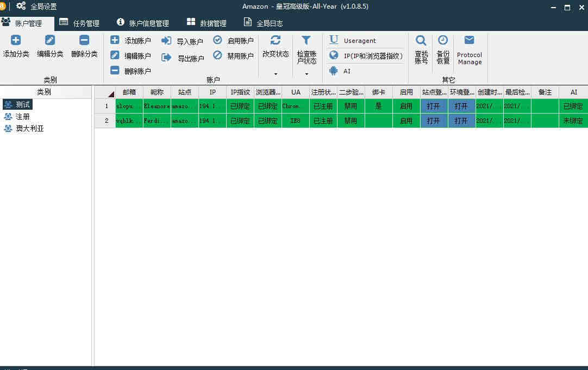Viewport: 588px width, 370px height.
Task: Click the IE8 UA cell
Action: (x=296, y=121)
